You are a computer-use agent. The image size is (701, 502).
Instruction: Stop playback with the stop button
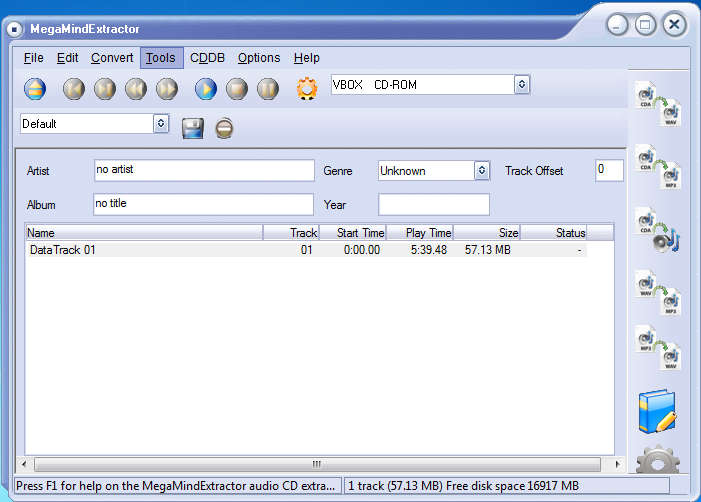(x=237, y=89)
